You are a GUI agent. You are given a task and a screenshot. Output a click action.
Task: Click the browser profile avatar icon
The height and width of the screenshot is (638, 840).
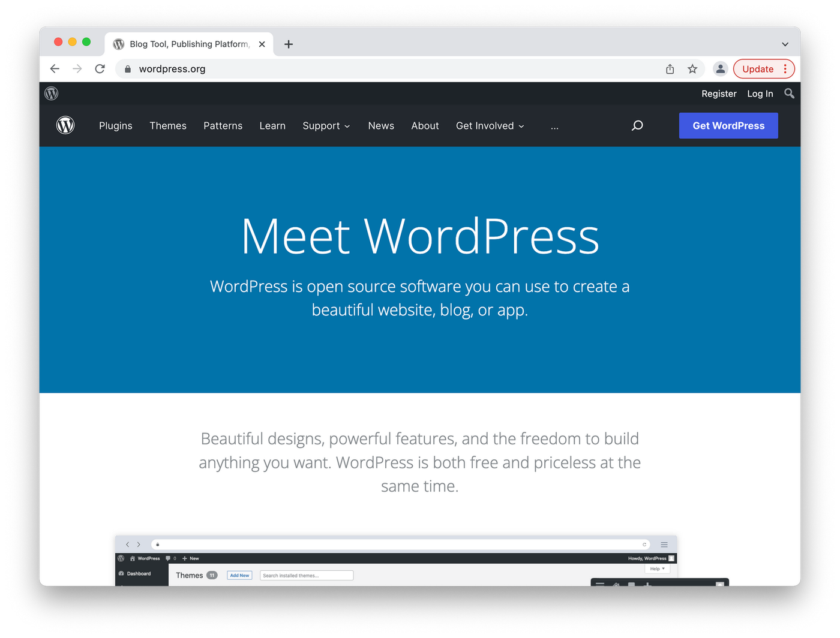tap(720, 68)
